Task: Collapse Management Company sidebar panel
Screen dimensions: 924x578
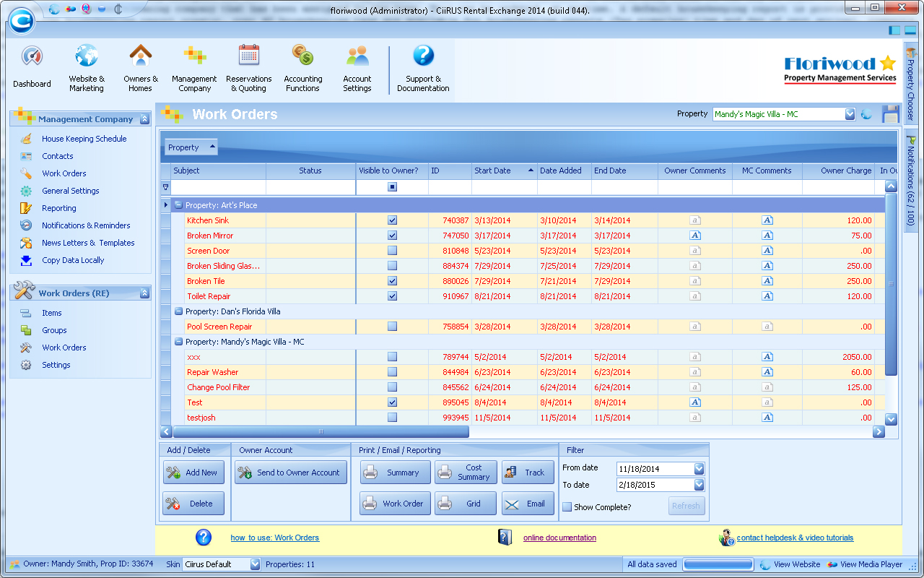Action: 144,119
